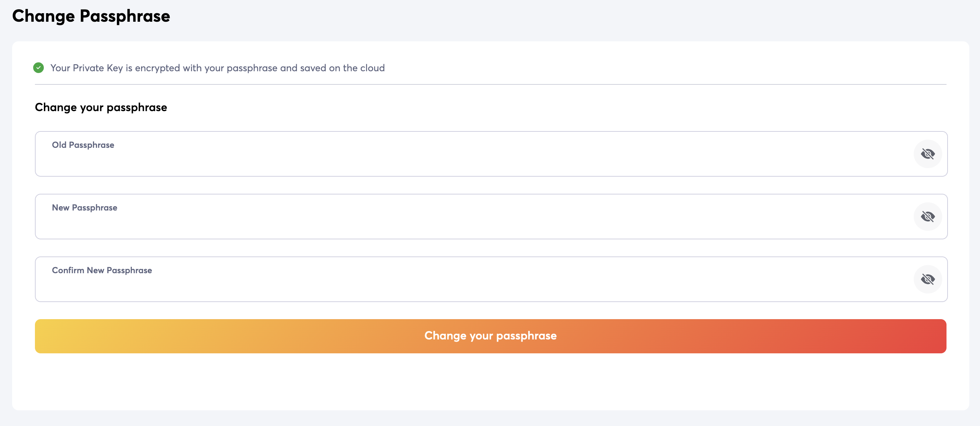Screen dimensions: 980x426
Task: Click the word "cloud" in the status message
Action: 372,68
